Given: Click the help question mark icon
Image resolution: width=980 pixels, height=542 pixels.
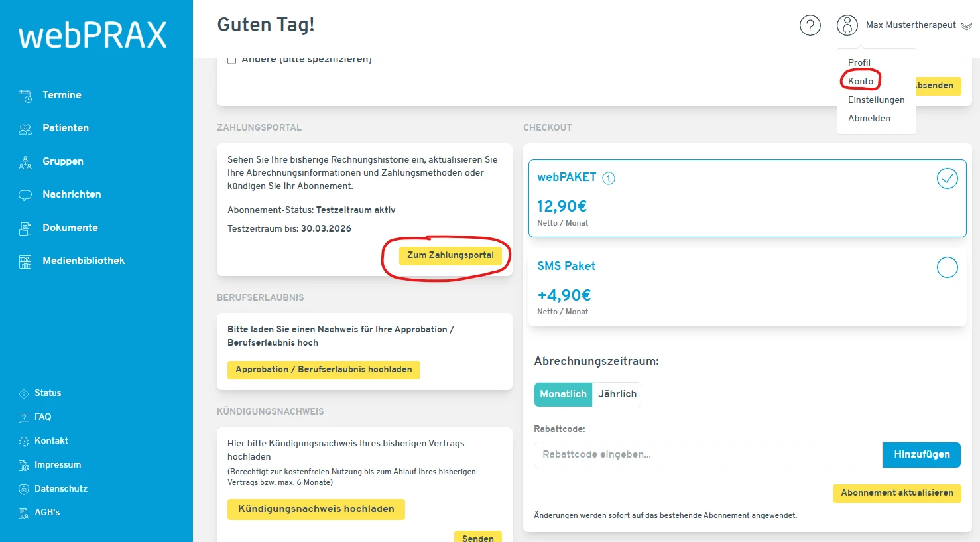Looking at the screenshot, I should (x=810, y=25).
